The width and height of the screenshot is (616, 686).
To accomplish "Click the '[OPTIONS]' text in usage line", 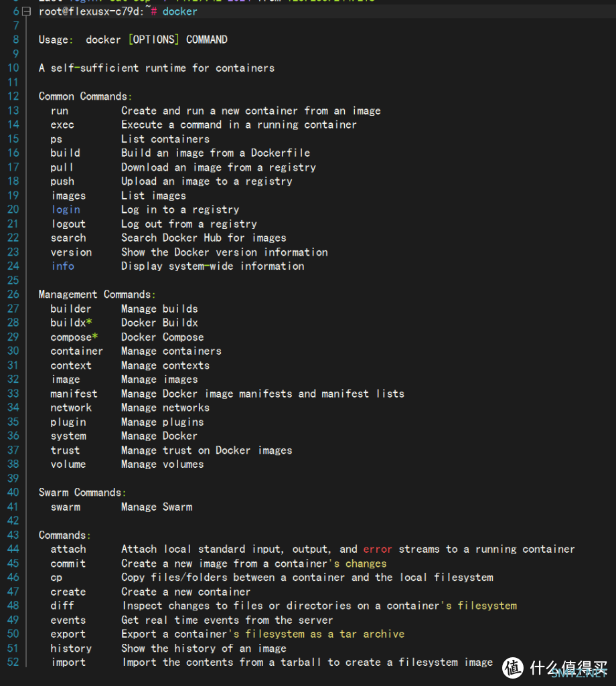I will [x=154, y=39].
